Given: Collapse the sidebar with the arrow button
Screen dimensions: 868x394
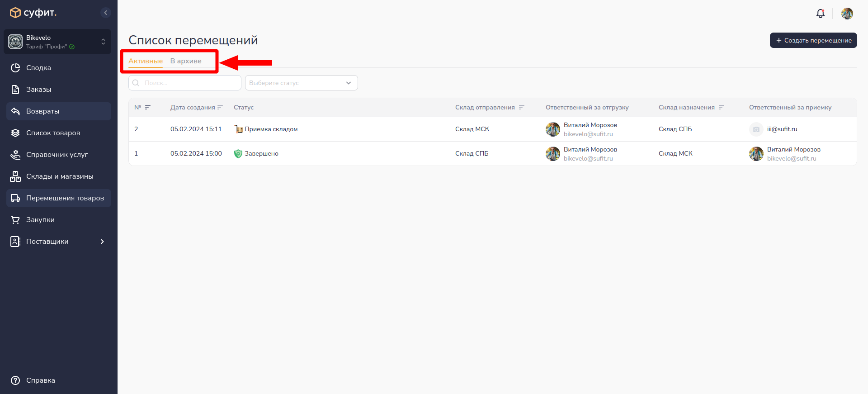Looking at the screenshot, I should pyautogui.click(x=105, y=13).
